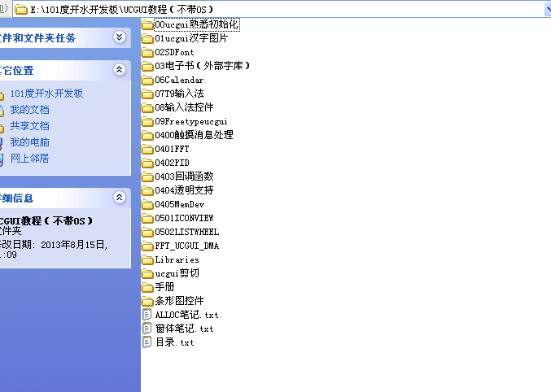Click the 窗体笔记.txt file name
The height and width of the screenshot is (392, 551).
tap(184, 329)
